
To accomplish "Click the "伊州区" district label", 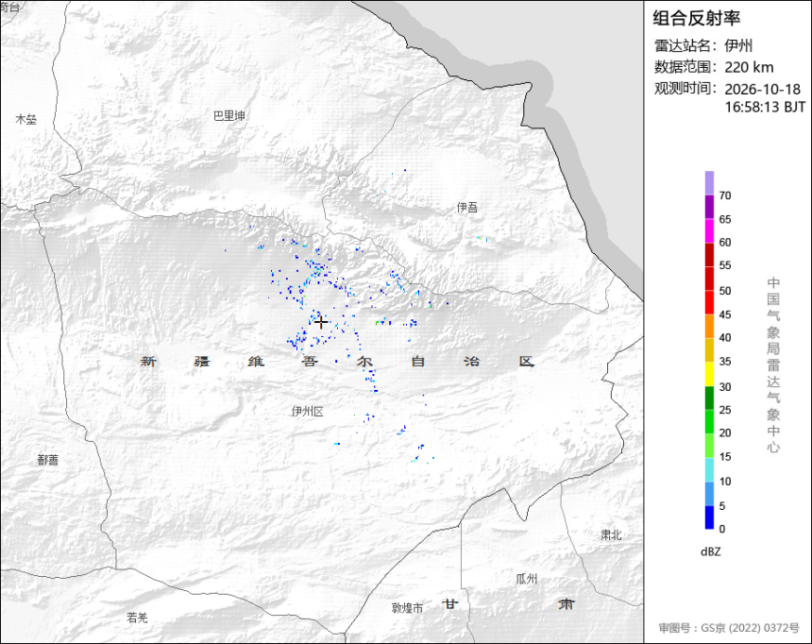I will click(308, 412).
